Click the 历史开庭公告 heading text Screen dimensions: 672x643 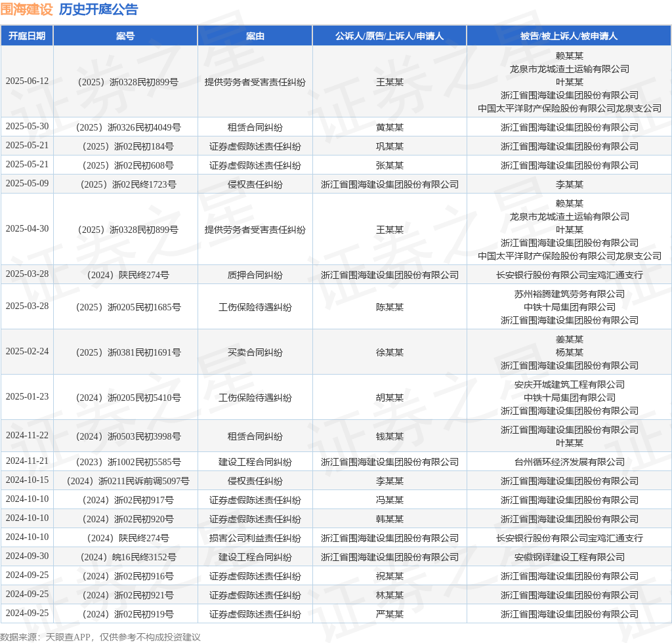pyautogui.click(x=98, y=9)
